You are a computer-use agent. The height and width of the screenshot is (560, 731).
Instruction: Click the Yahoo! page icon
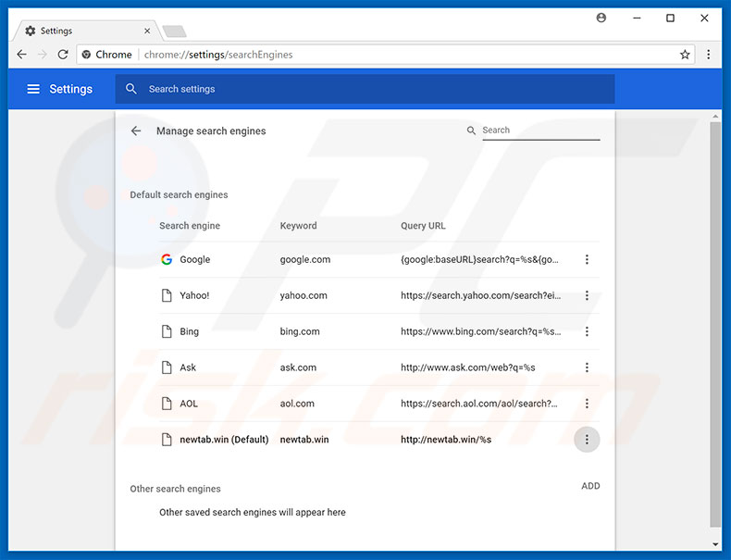167,295
